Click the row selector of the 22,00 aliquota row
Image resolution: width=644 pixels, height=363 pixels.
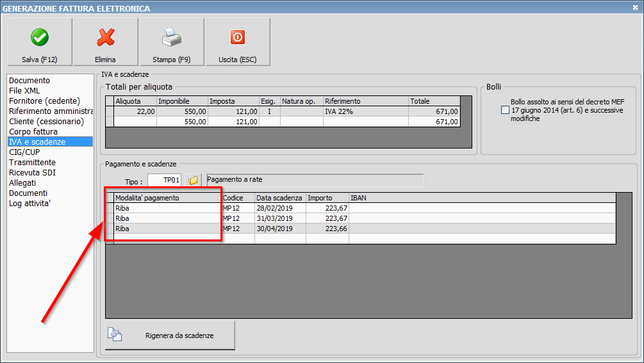110,111
